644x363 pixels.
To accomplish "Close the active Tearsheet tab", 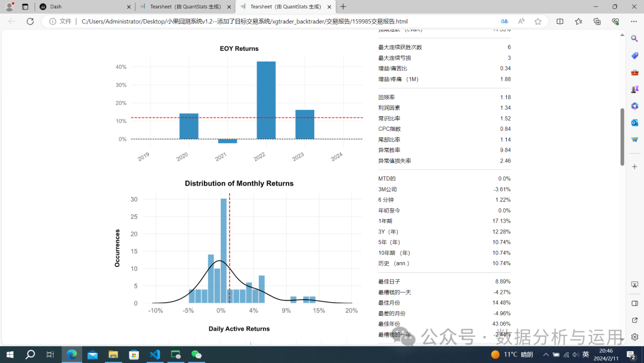I will [329, 7].
